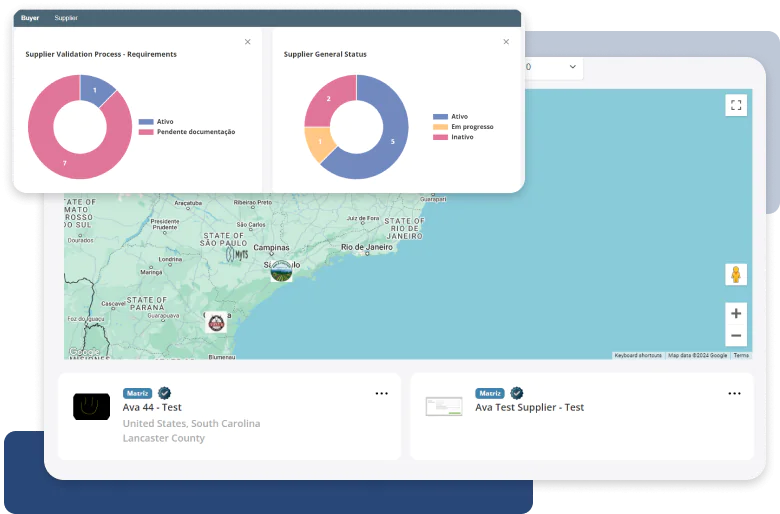Toggle fullscreen view of the map
Image resolution: width=780 pixels, height=514 pixels.
[736, 105]
